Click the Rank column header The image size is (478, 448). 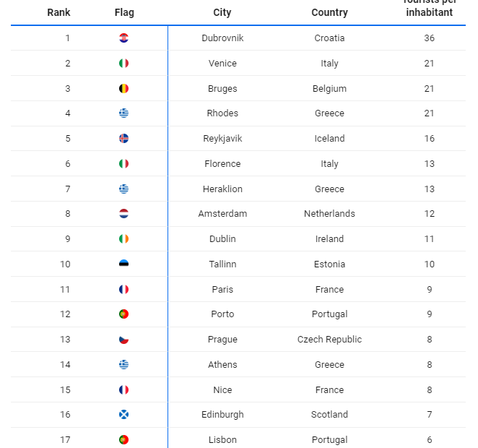point(58,12)
